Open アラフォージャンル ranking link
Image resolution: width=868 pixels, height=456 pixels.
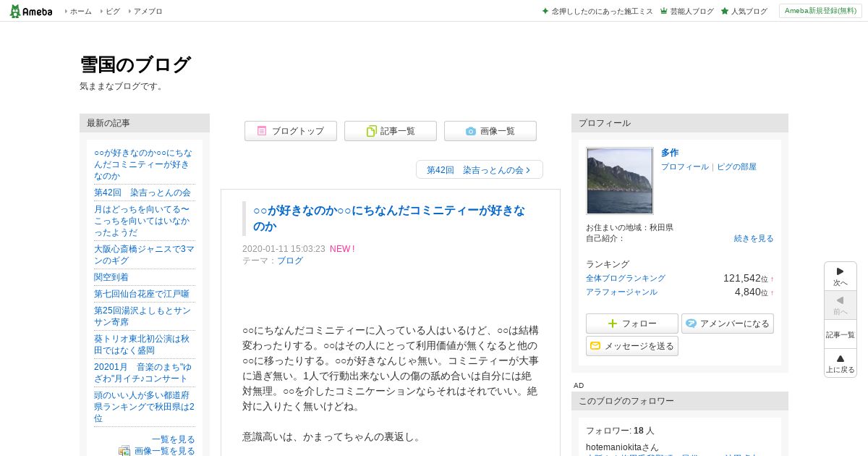click(x=621, y=292)
